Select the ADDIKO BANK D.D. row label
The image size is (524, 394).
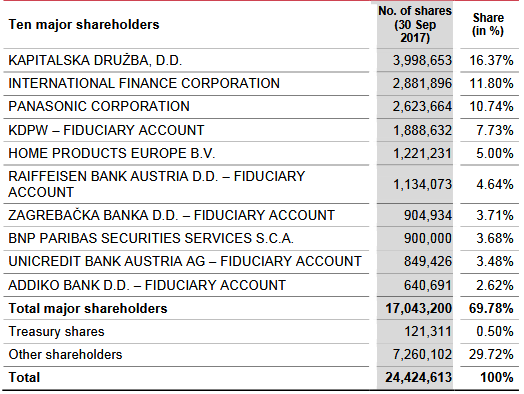[x=147, y=285]
